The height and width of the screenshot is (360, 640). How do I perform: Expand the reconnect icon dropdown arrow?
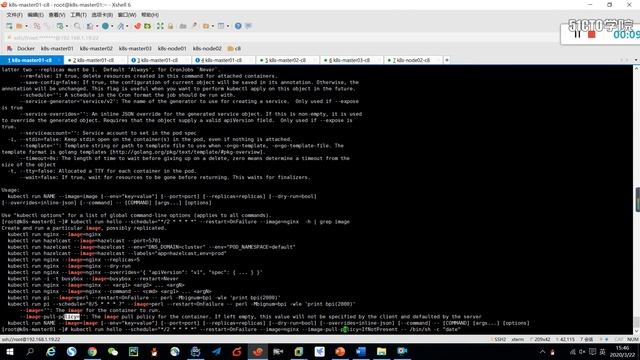point(67,26)
